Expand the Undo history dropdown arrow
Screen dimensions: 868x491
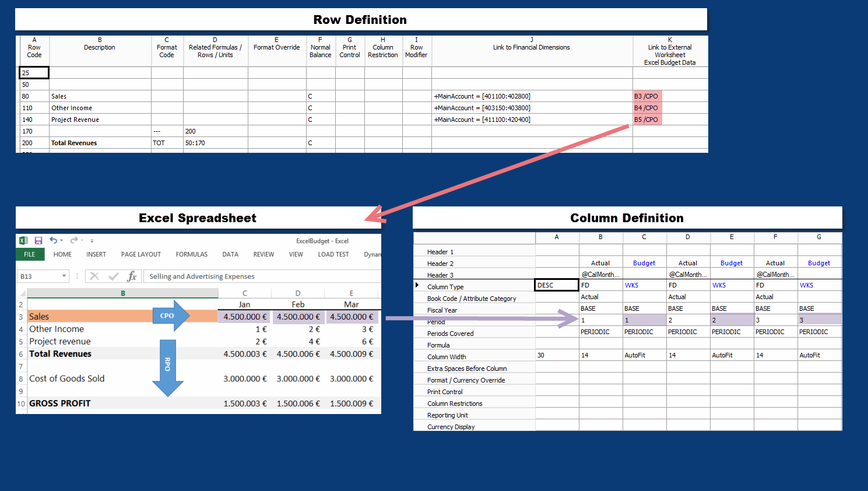(x=61, y=241)
